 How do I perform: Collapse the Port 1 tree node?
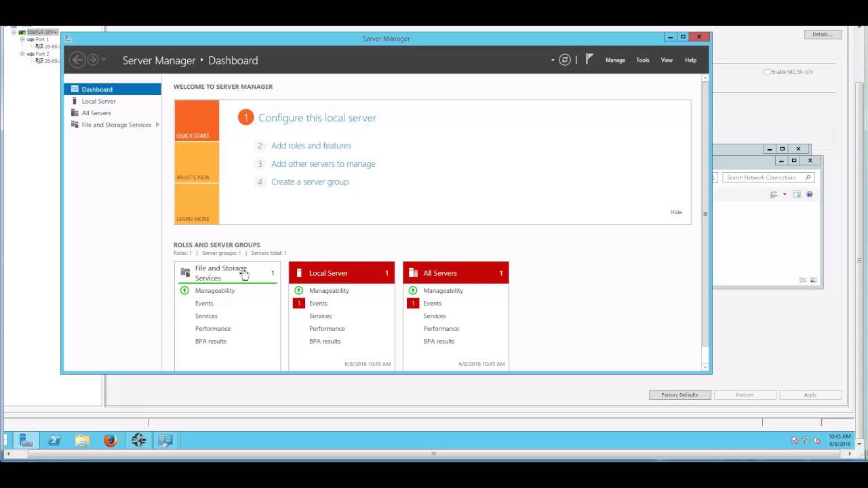click(22, 39)
